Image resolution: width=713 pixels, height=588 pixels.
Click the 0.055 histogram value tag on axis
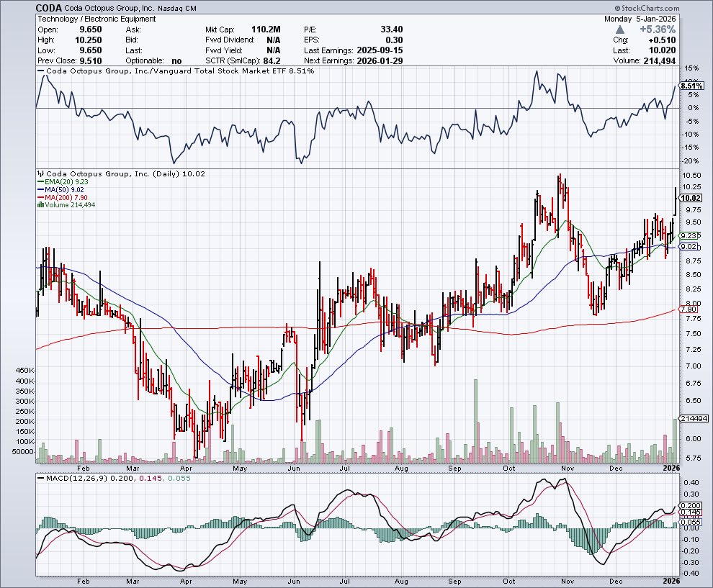(691, 522)
